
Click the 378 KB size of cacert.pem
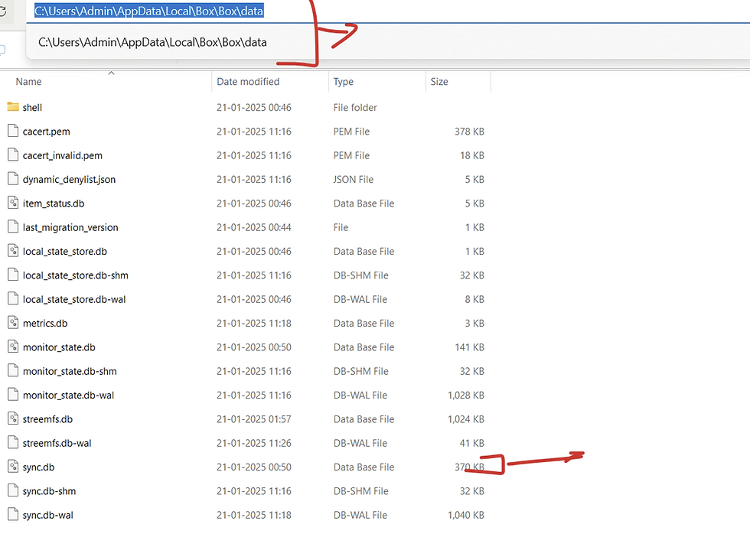coord(469,132)
